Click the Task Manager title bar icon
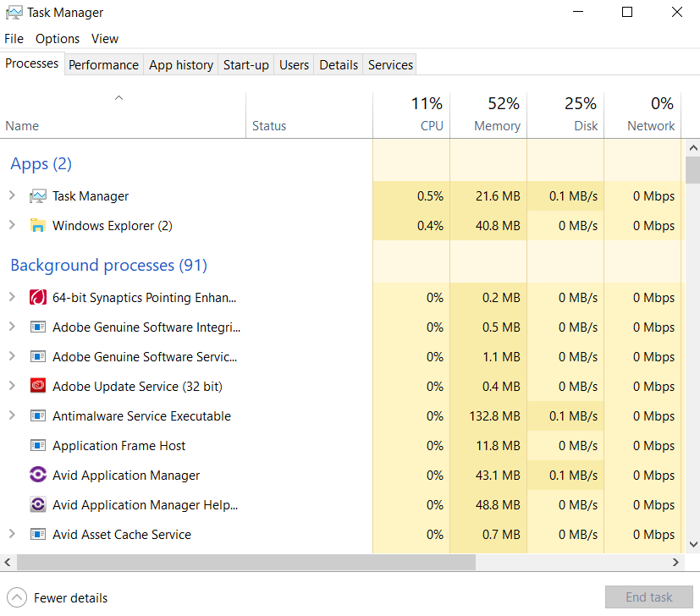This screenshot has width=700, height=616. pyautogui.click(x=14, y=13)
